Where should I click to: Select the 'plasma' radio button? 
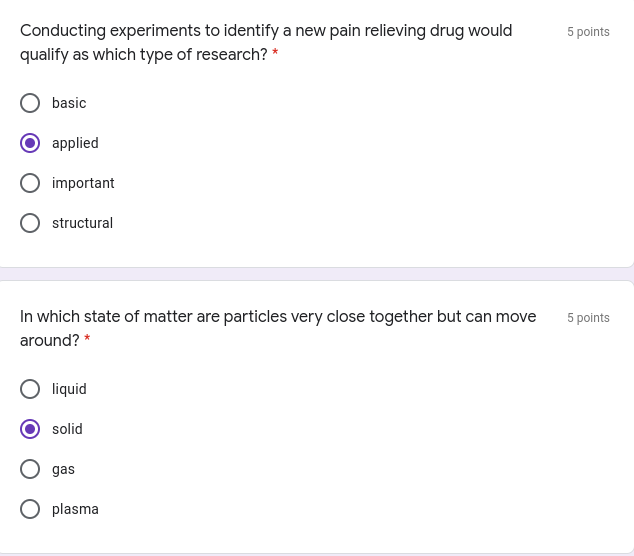(30, 509)
